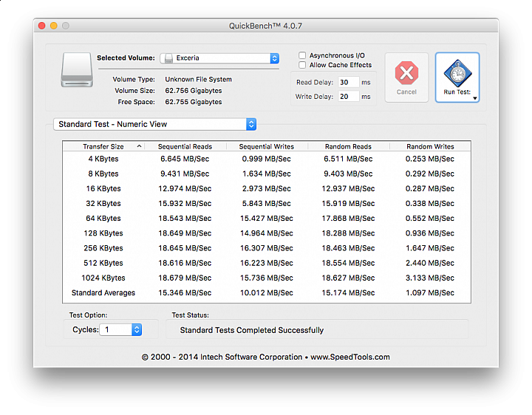Image resolution: width=532 pixels, height=415 pixels.
Task: Click the Transfer Size sort arrow indicator
Action: tap(139, 146)
